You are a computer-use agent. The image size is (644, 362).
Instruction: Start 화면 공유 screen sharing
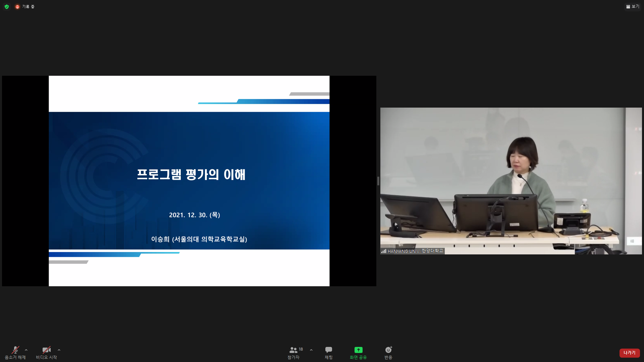point(358,353)
